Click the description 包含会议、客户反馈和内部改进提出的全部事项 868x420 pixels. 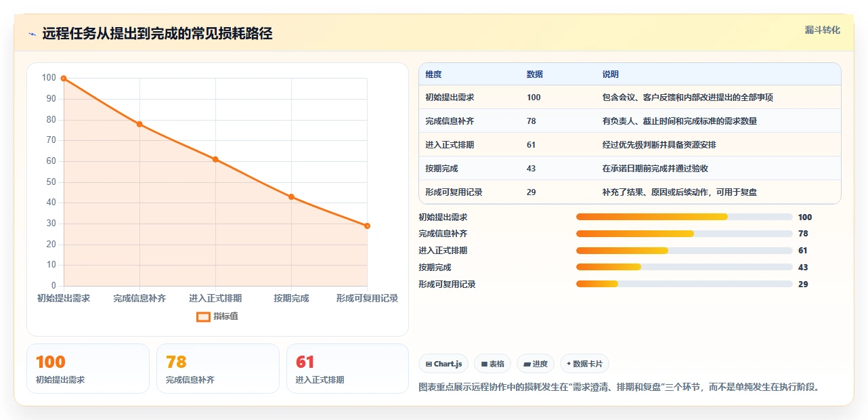click(x=688, y=98)
